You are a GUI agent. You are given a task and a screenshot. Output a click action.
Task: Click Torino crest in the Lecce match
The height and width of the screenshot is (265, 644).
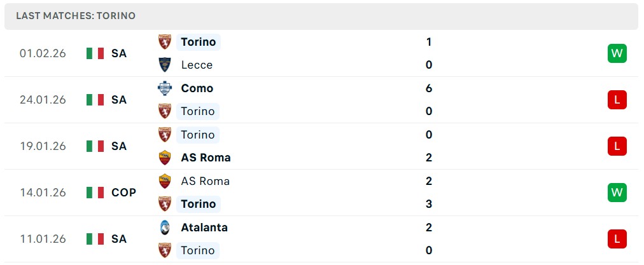(x=165, y=42)
